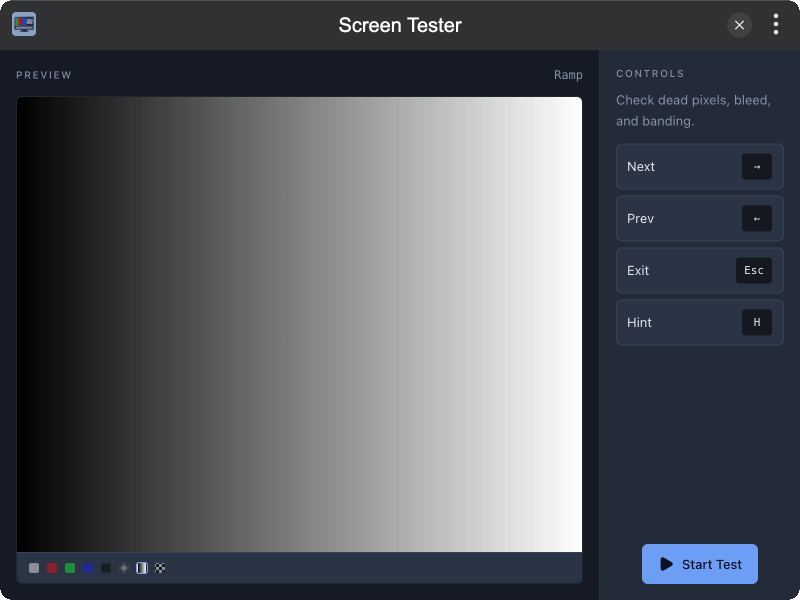Image resolution: width=800 pixels, height=600 pixels.
Task: Close the Screen Tester with X button
Action: [x=739, y=25]
